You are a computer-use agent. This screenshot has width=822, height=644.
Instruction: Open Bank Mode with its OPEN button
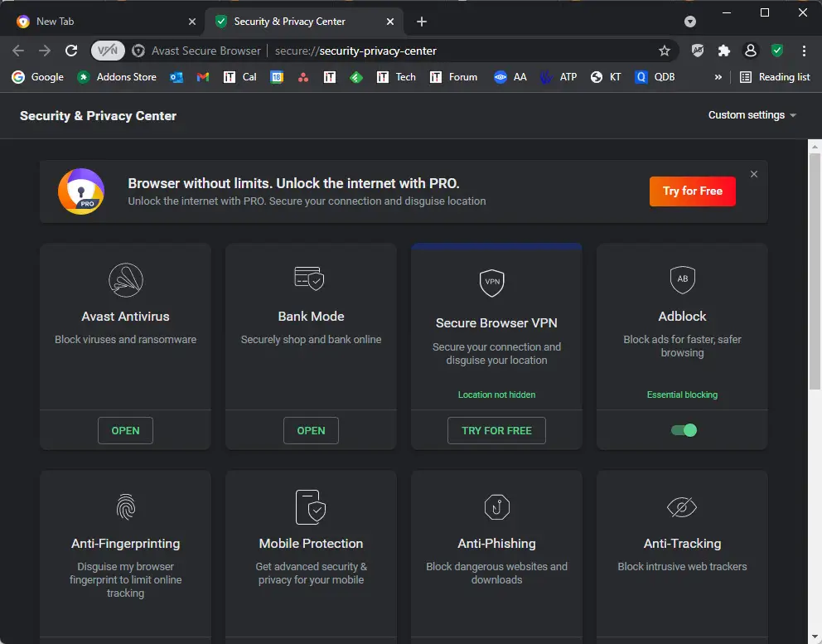coord(311,430)
